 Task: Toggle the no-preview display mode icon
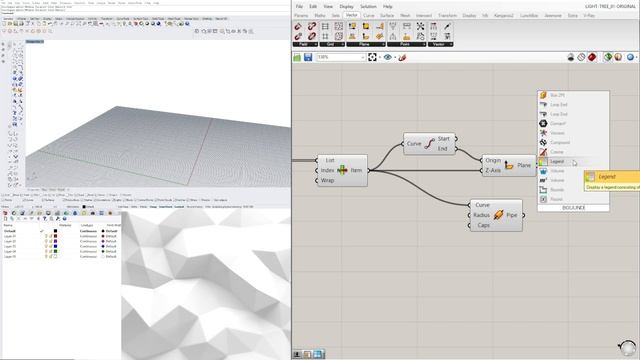pyautogui.click(x=571, y=57)
